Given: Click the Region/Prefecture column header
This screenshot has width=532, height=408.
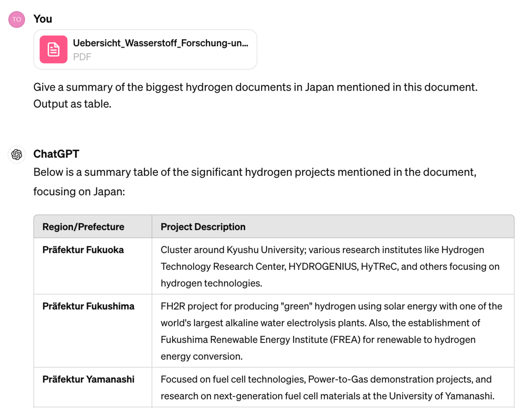Looking at the screenshot, I should [93, 227].
